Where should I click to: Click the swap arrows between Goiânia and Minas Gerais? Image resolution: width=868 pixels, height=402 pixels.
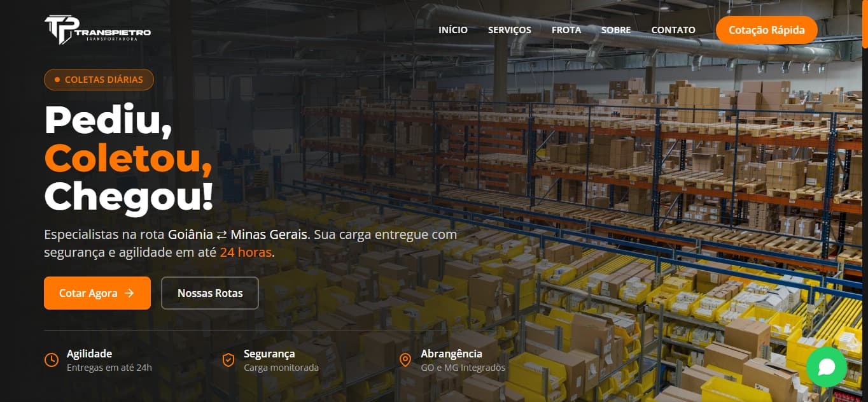(221, 234)
